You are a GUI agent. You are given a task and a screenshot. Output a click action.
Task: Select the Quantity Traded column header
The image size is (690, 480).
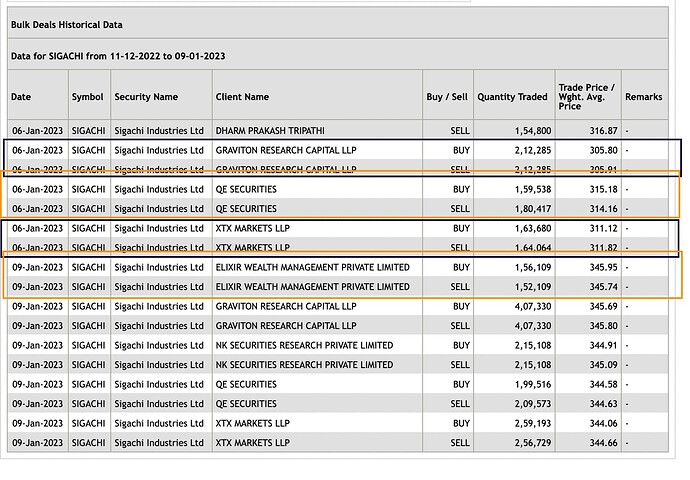click(x=512, y=97)
